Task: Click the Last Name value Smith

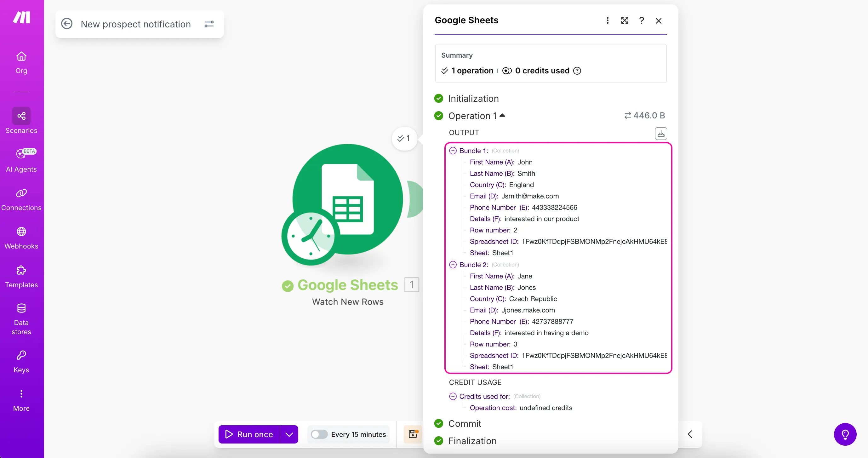Action: click(x=526, y=174)
